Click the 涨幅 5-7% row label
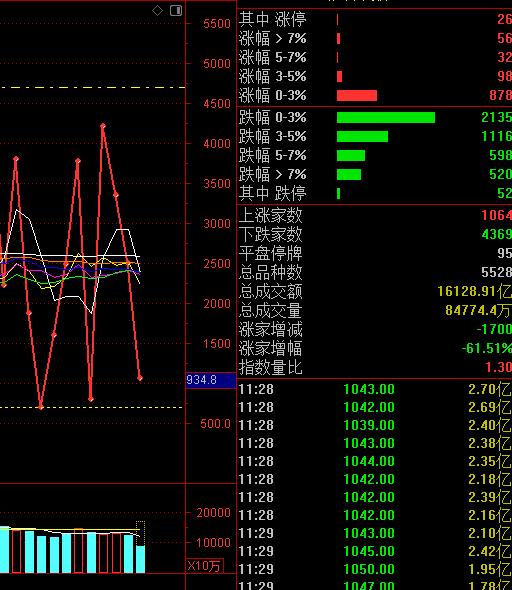This screenshot has height=590, width=512. 272,57
